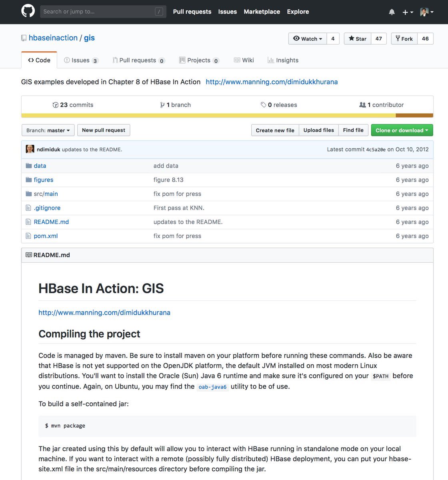This screenshot has height=480, width=448.
Task: Switch to the repository Issues tab
Action: pos(81,60)
